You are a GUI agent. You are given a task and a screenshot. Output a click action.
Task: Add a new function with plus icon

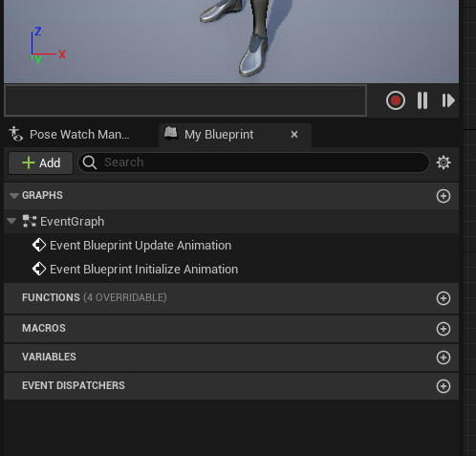coord(444,298)
